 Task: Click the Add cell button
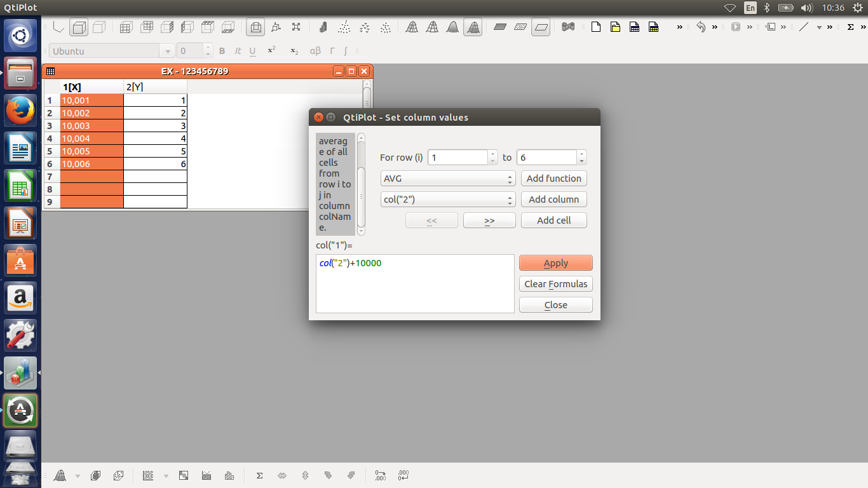[554, 220]
